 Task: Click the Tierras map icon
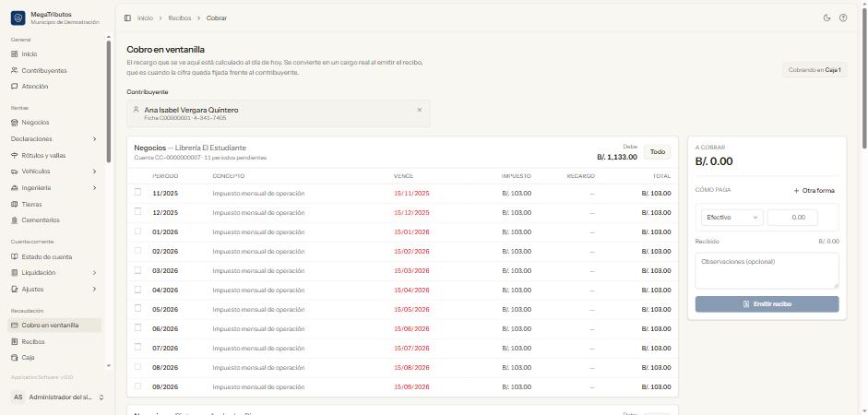point(15,204)
